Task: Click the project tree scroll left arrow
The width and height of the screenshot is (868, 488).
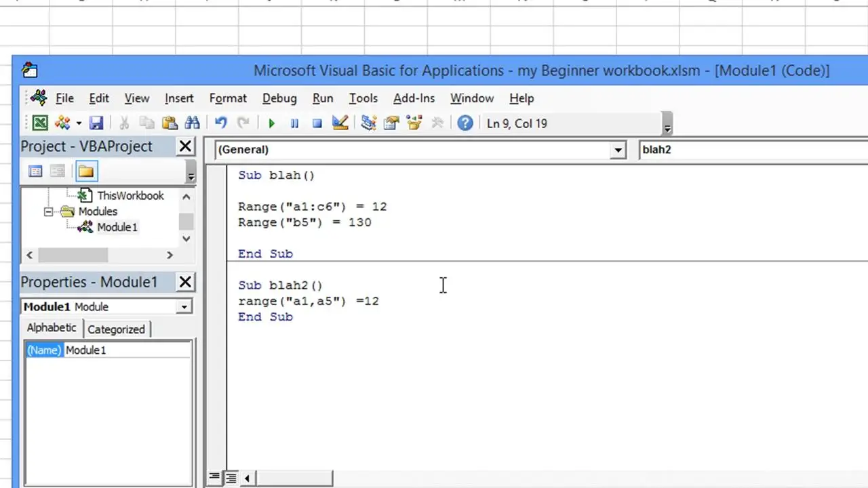Action: (x=29, y=255)
